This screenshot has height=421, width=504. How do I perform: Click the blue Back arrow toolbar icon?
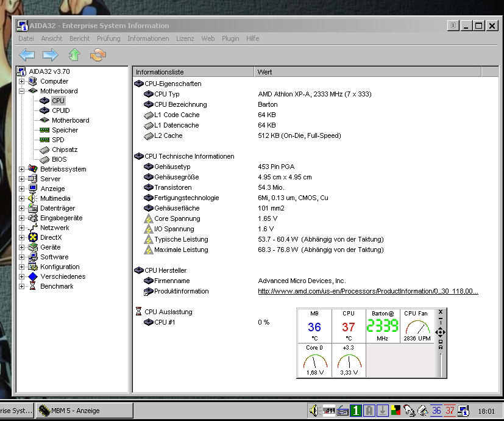point(27,55)
